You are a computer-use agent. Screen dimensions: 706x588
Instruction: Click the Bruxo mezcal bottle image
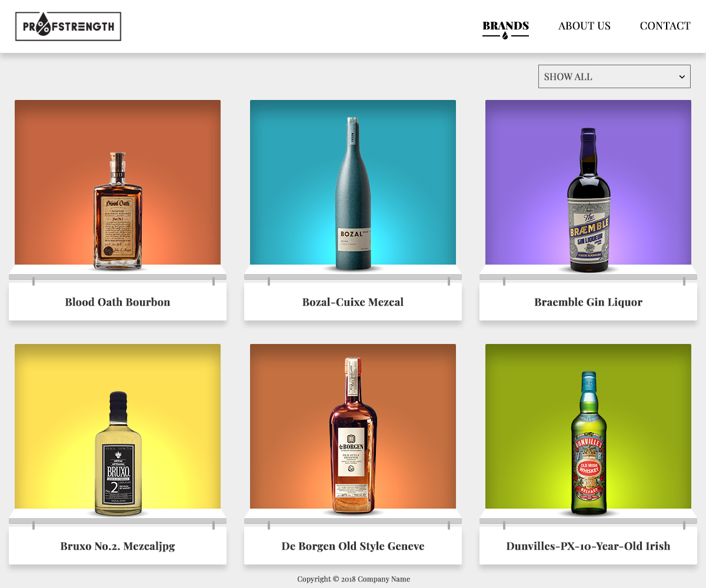[118, 453]
